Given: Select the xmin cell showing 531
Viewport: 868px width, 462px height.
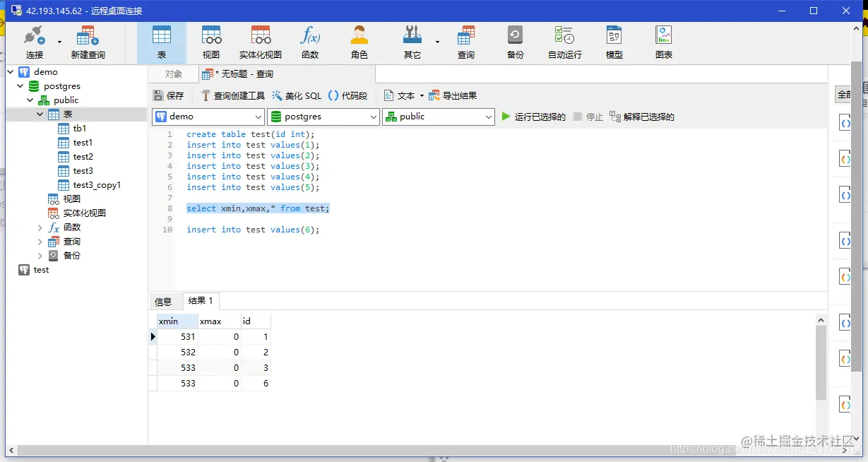Looking at the screenshot, I should point(178,337).
